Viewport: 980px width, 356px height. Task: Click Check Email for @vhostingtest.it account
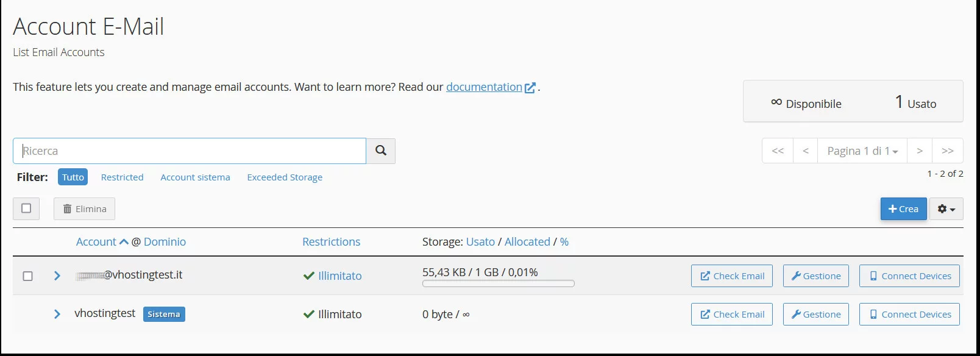coord(732,276)
